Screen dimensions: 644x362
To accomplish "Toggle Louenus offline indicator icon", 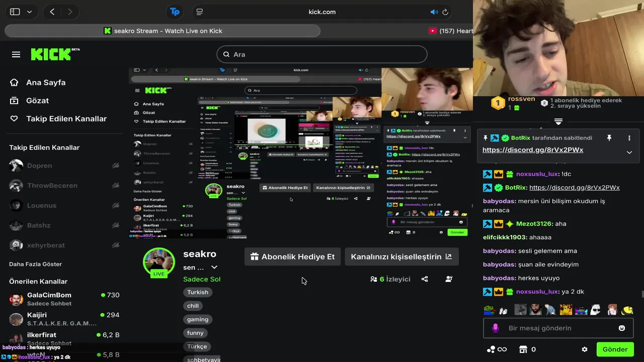I will (x=116, y=205).
